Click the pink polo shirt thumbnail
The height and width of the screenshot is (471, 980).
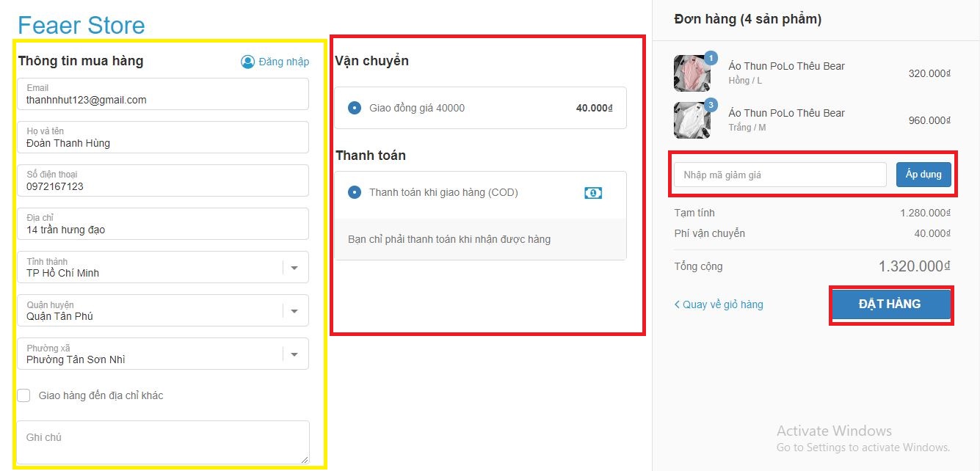(x=692, y=73)
